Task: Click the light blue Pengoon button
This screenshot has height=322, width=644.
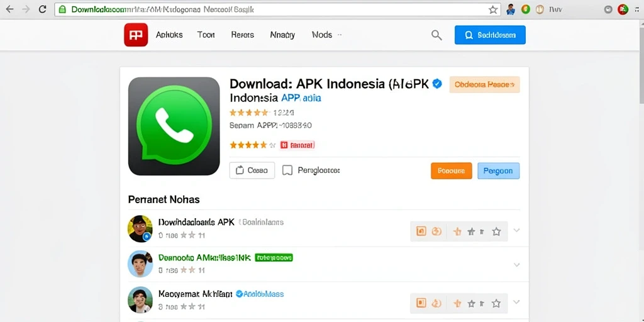Action: [498, 171]
